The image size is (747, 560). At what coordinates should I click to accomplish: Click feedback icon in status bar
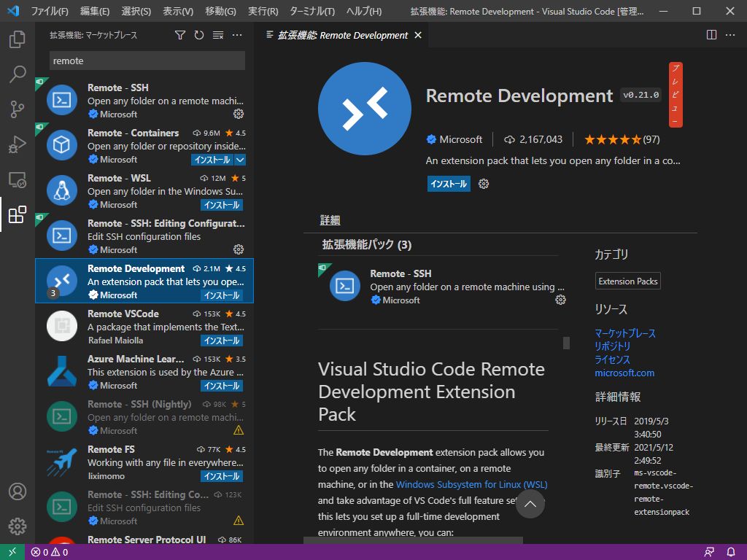(x=709, y=552)
